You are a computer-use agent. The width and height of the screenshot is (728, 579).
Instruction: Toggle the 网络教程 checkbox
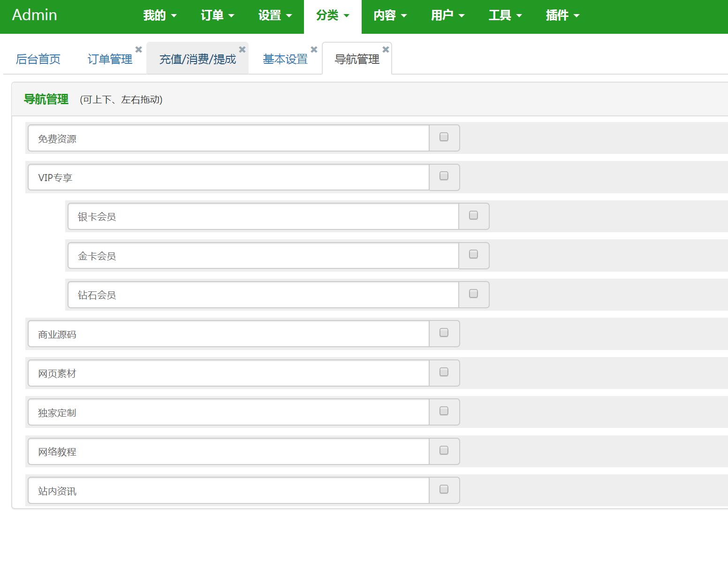pos(444,450)
